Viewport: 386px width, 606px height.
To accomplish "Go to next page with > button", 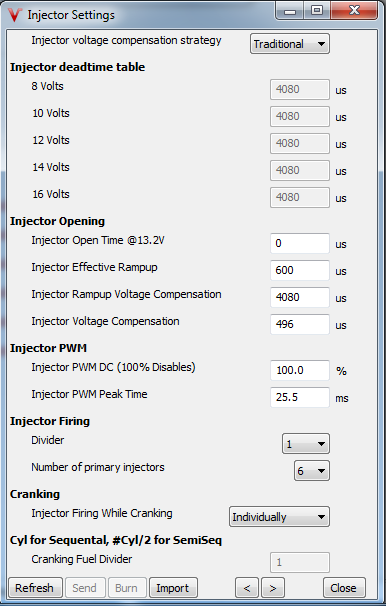I will (273, 588).
